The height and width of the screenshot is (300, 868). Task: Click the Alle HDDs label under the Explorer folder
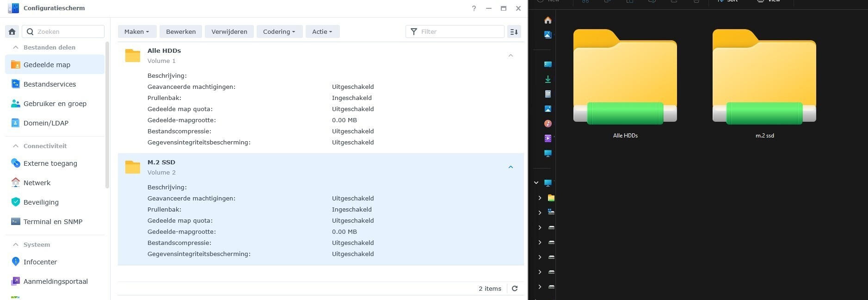coord(625,136)
